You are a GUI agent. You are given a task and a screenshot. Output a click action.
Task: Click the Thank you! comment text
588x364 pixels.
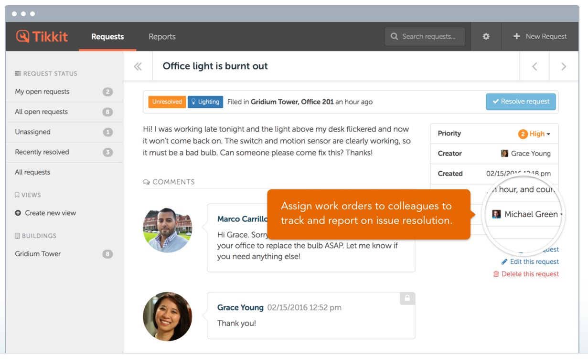(x=236, y=323)
